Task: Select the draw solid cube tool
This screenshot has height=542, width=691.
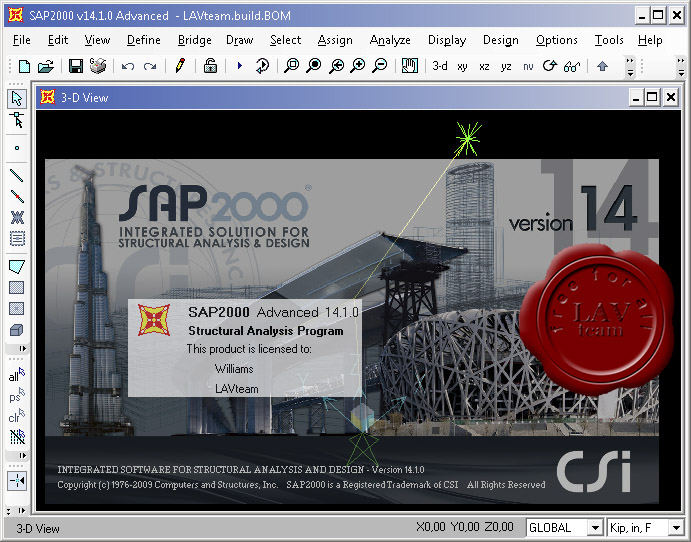Action: click(x=17, y=330)
